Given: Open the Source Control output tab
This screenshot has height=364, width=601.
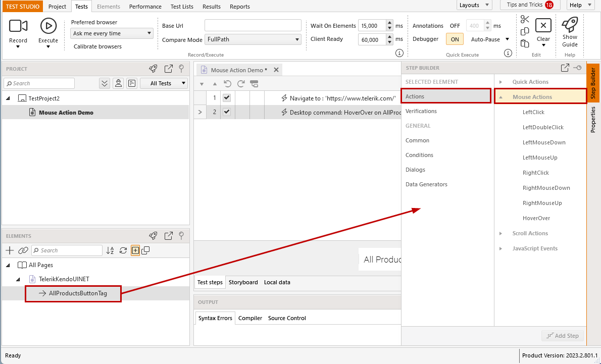Looking at the screenshot, I should tap(287, 318).
